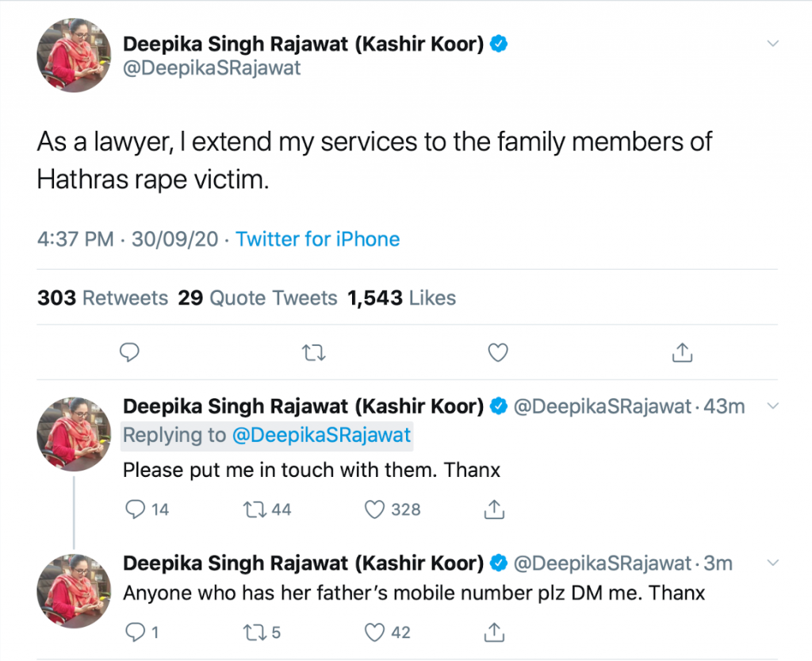Retweet the tweet with 44 retweets

tap(255, 509)
